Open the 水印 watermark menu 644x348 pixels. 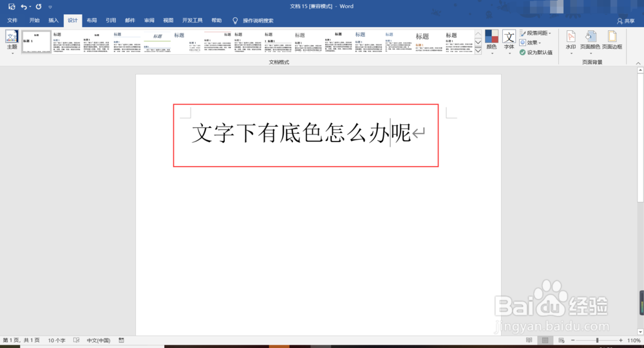click(x=571, y=42)
